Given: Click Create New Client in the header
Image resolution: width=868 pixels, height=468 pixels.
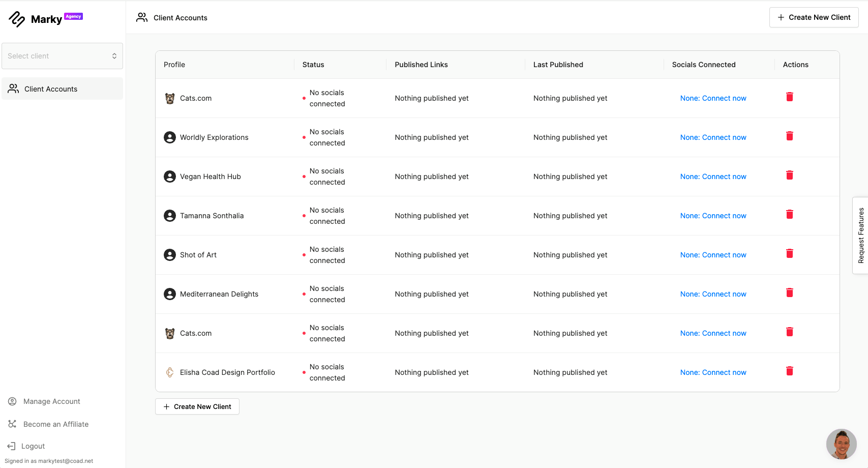Looking at the screenshot, I should 814,17.
